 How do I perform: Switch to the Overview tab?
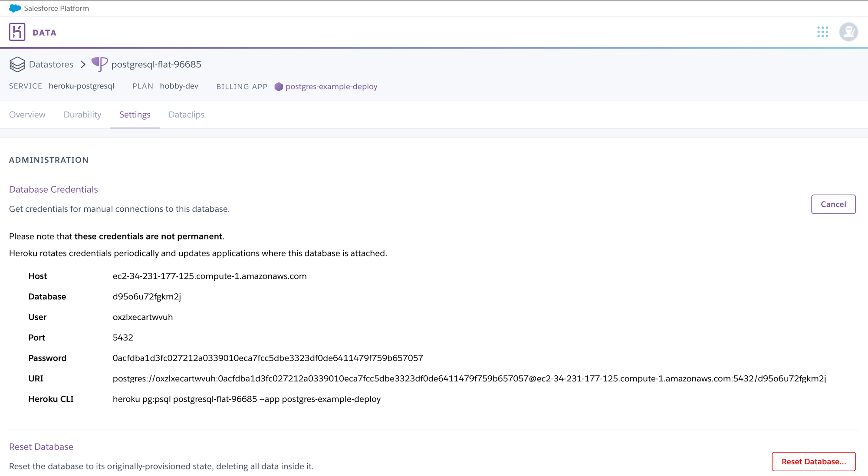(27, 115)
